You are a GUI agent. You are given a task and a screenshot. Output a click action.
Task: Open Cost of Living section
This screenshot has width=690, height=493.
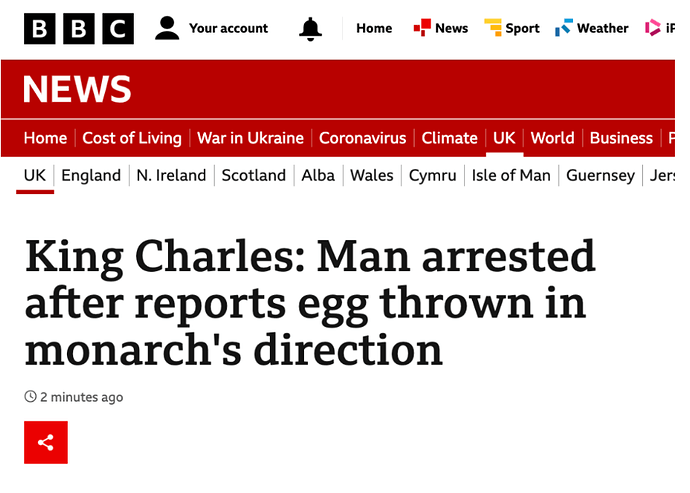(x=132, y=138)
